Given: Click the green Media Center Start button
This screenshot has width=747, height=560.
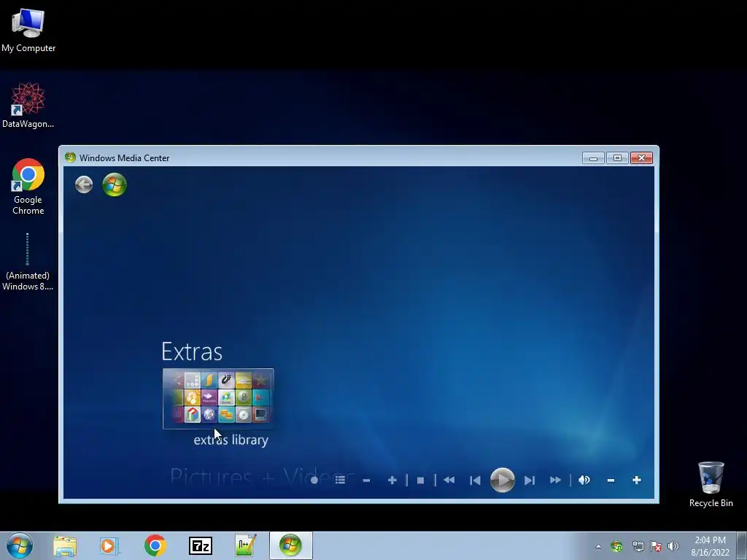Looking at the screenshot, I should pyautogui.click(x=115, y=184).
